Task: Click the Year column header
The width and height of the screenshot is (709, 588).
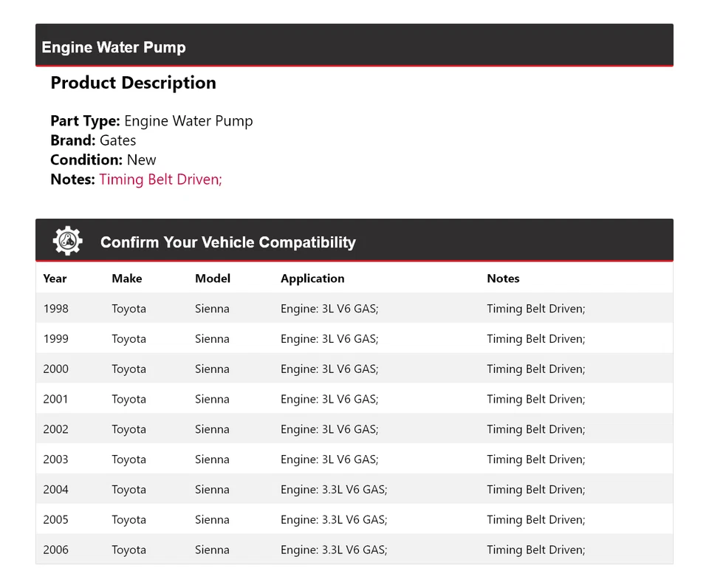Action: click(x=55, y=278)
